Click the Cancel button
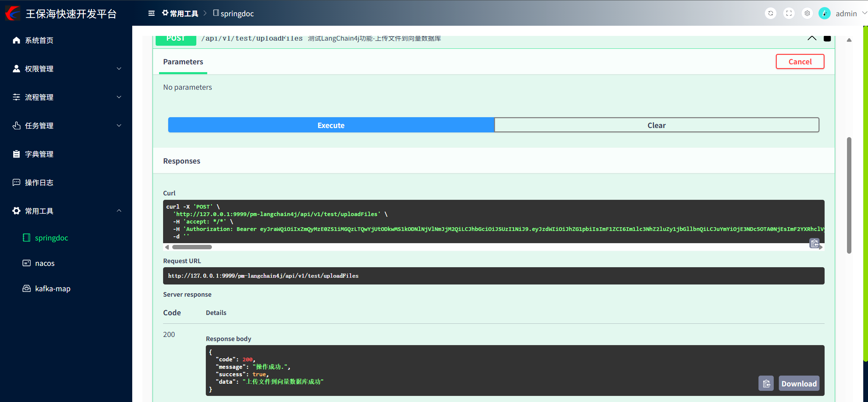Viewport: 868px width, 402px height. click(800, 62)
